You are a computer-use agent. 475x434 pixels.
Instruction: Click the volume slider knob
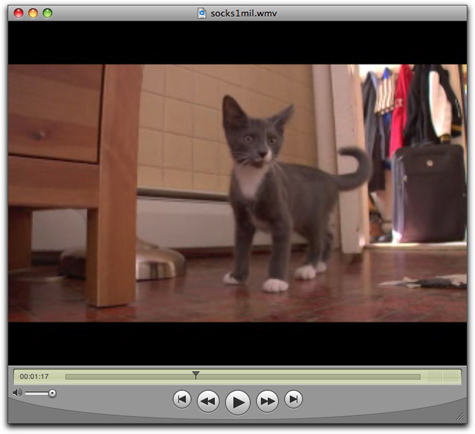(52, 393)
